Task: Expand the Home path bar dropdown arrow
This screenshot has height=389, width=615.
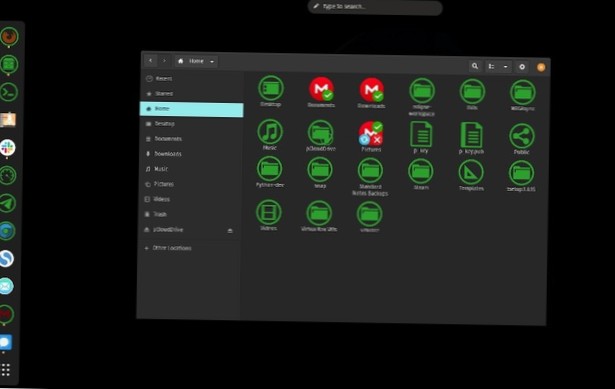Action: pyautogui.click(x=212, y=62)
